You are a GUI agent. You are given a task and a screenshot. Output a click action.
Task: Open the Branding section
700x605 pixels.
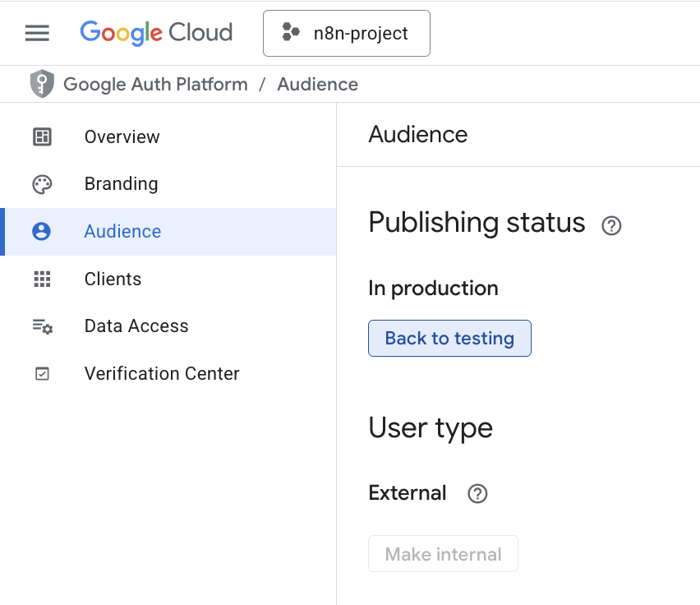click(121, 184)
